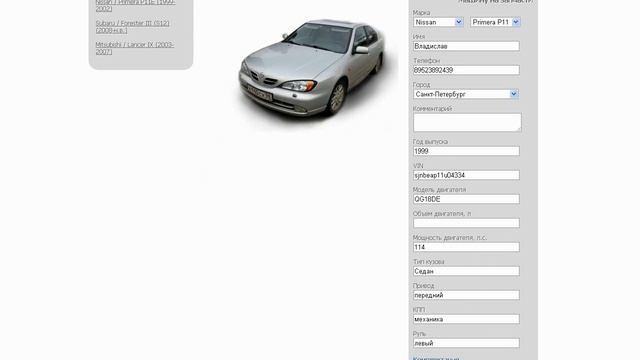640x360 pixels.
Task: Click the КПП label
Action: click(419, 310)
